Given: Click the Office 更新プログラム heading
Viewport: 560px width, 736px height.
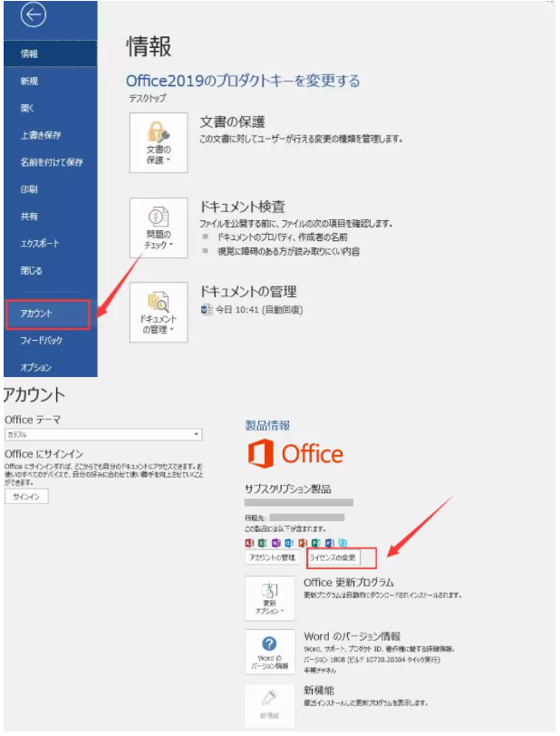Looking at the screenshot, I should coord(348,583).
